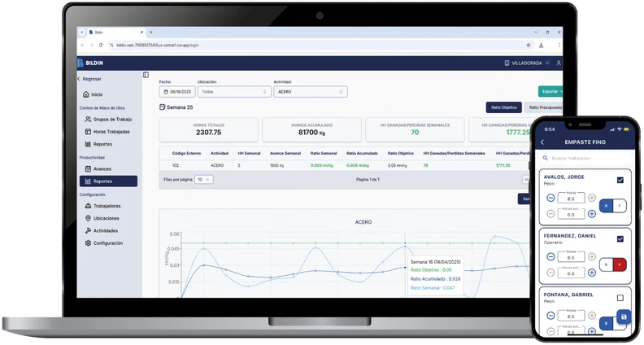Click browser back arrow
644x345 pixels.
click(83, 46)
